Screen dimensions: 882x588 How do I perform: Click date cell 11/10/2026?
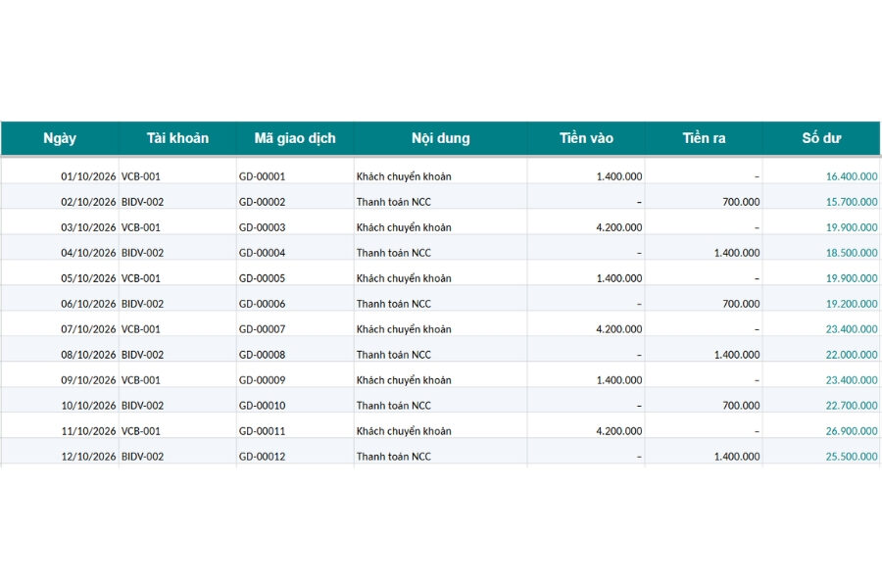(x=88, y=430)
